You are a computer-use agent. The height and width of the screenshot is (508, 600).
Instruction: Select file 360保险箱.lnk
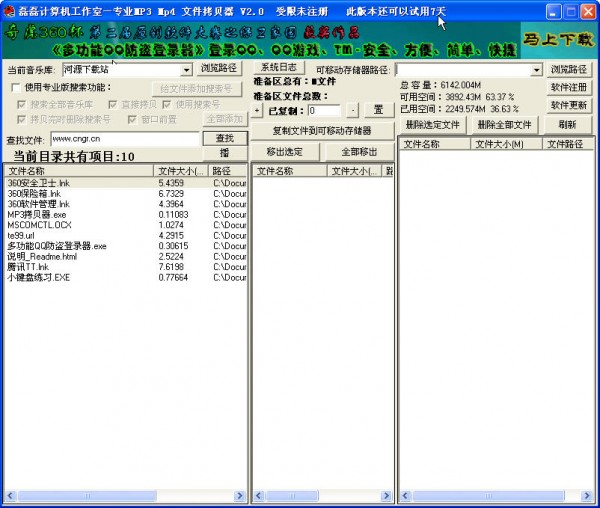tap(34, 194)
